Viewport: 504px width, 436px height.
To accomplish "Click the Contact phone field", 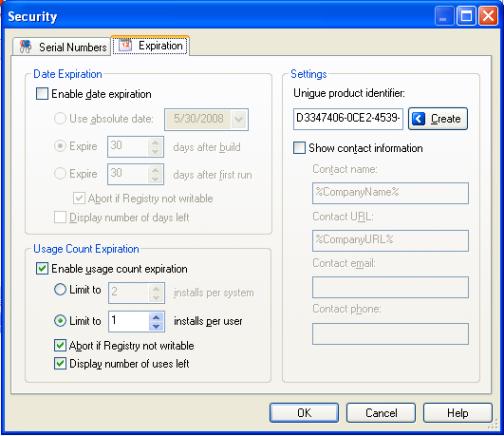I will point(390,334).
